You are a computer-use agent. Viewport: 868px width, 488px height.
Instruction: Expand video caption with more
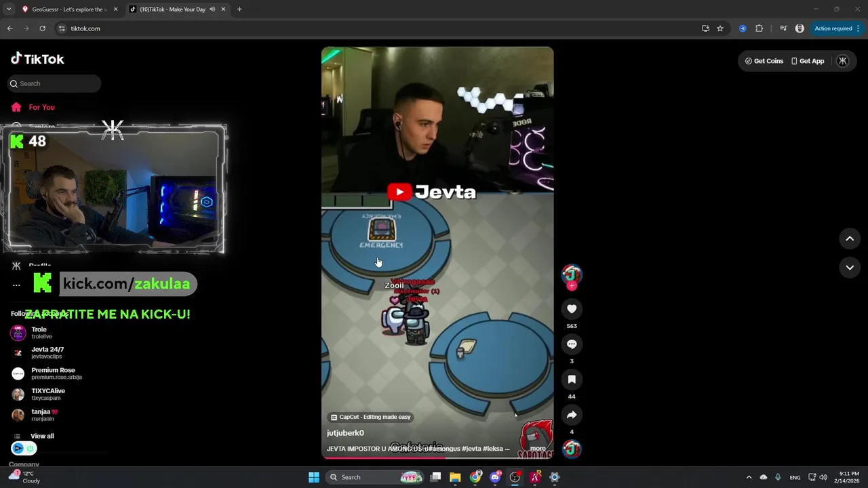tap(538, 449)
